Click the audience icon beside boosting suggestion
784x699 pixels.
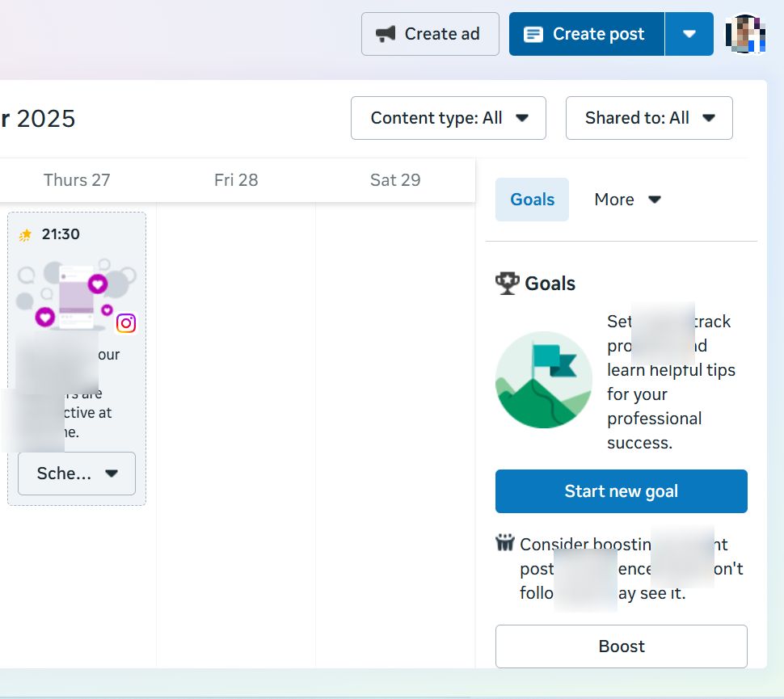click(505, 543)
